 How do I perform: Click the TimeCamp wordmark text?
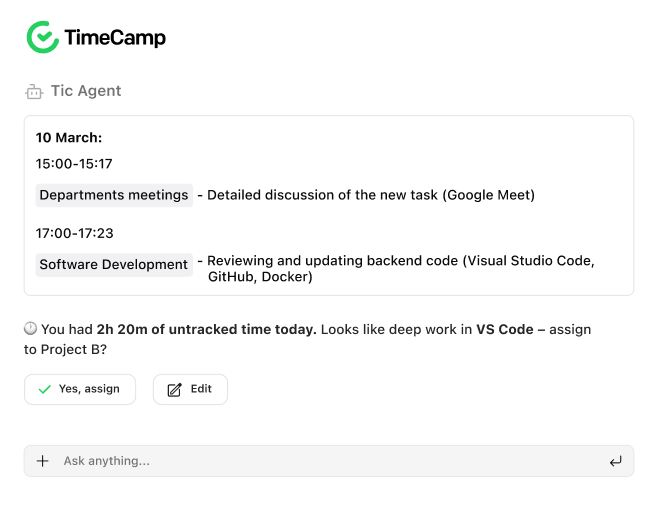115,37
